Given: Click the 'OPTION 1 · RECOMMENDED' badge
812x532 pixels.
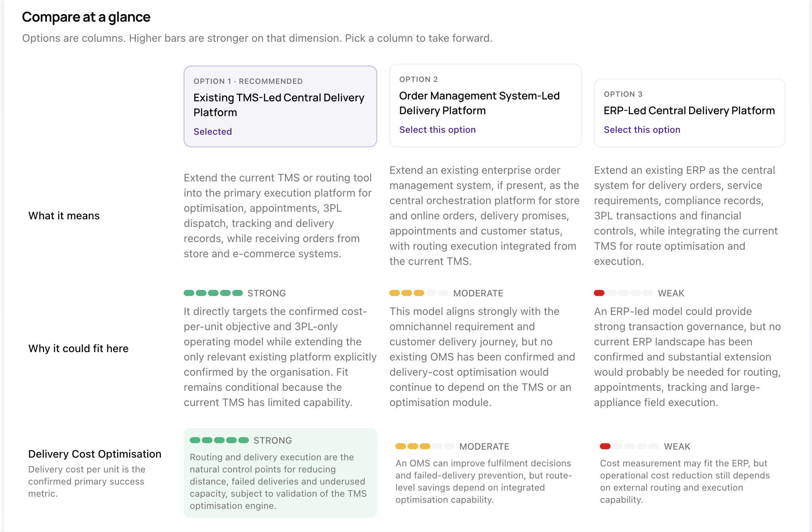Looking at the screenshot, I should (x=248, y=81).
